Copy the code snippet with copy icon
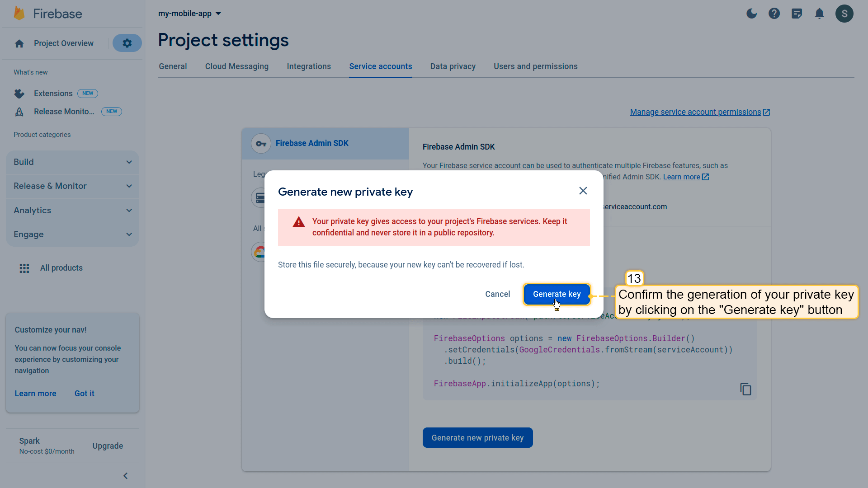 (x=745, y=389)
